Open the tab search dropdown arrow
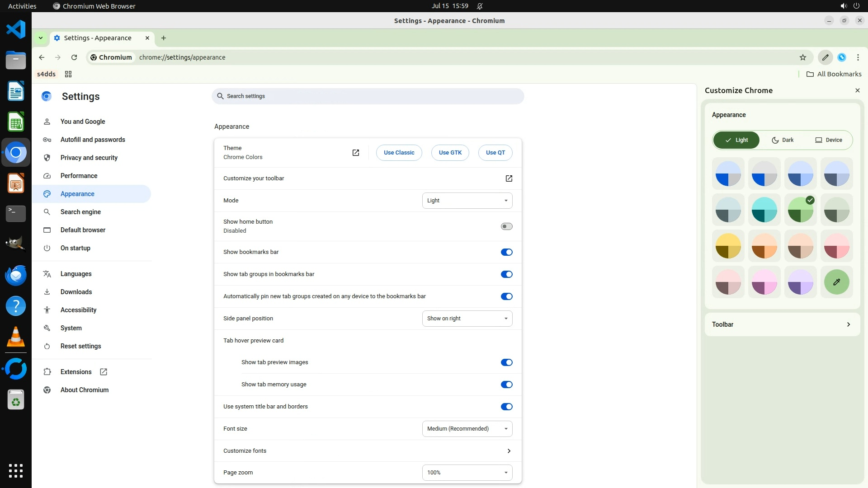 tap(41, 38)
